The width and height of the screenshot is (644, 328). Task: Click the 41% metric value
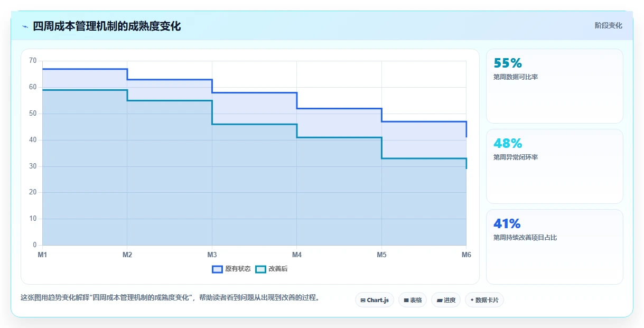[507, 224]
